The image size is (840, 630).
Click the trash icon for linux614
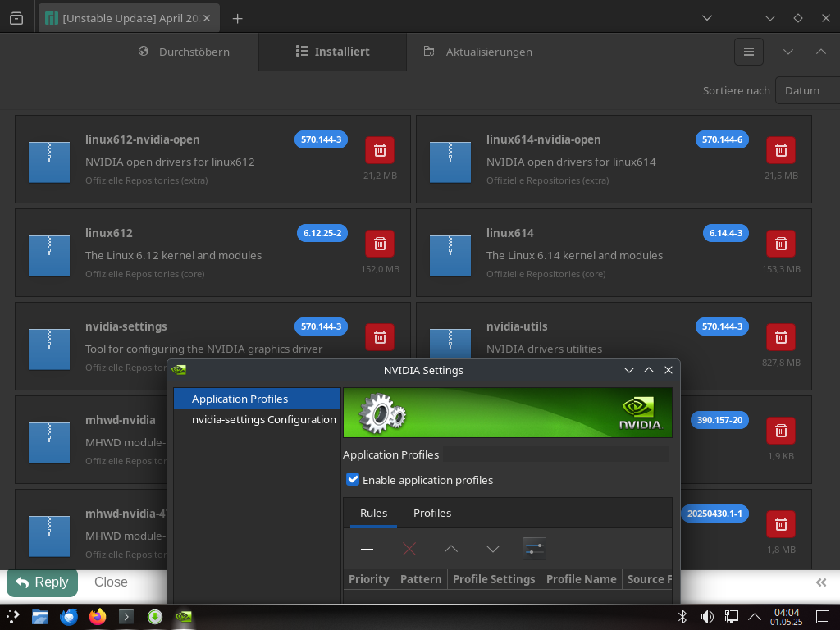(x=781, y=244)
